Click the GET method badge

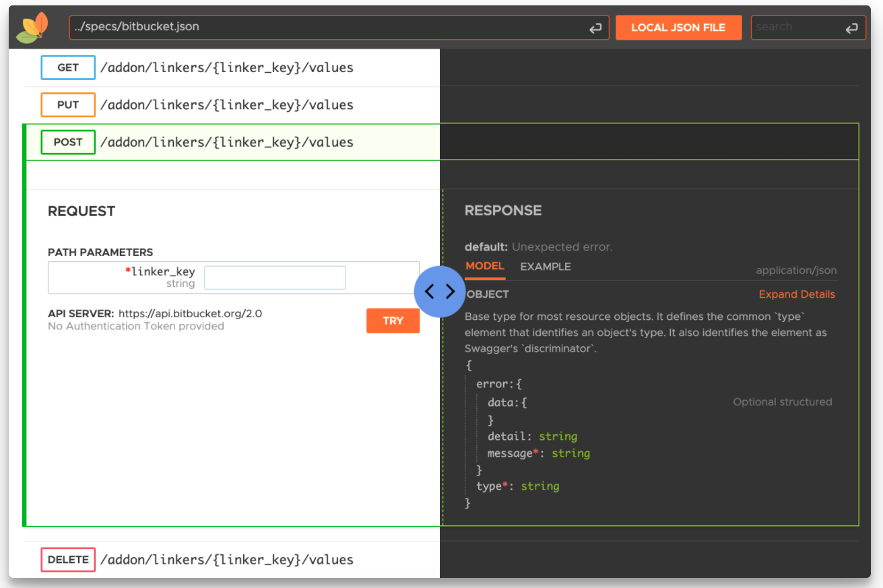coord(67,67)
